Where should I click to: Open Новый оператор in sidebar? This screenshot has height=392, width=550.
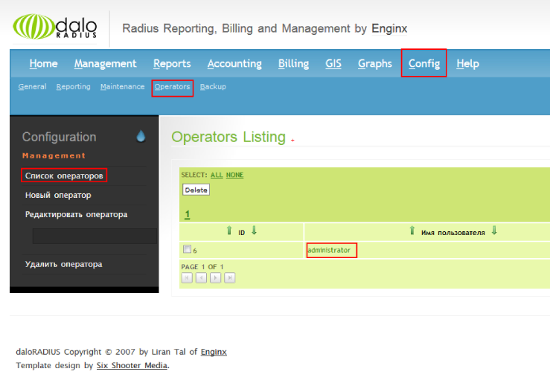click(x=58, y=195)
